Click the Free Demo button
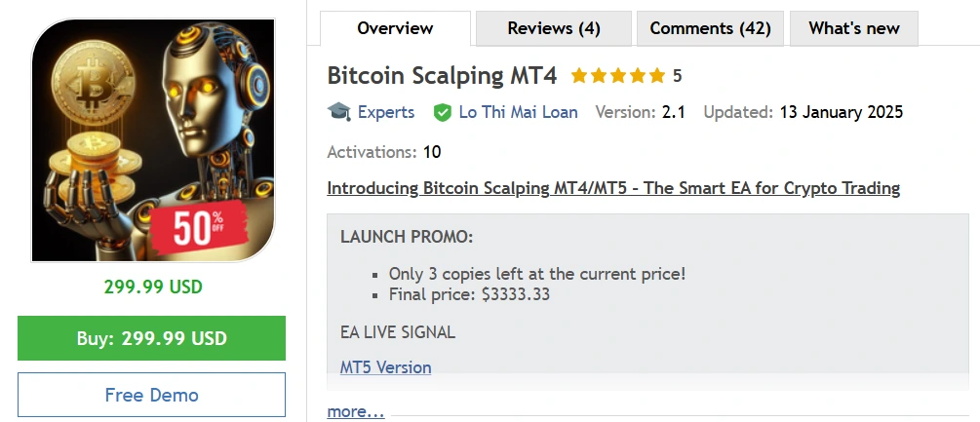 coord(151,395)
